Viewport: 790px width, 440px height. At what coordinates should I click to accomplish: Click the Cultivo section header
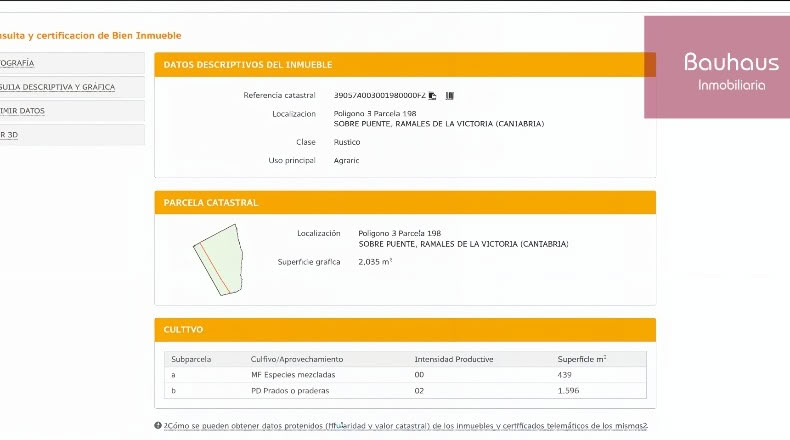click(405, 330)
